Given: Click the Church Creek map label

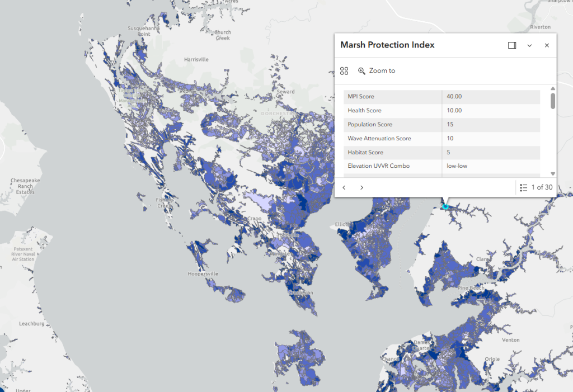Looking at the screenshot, I should pos(223,35).
